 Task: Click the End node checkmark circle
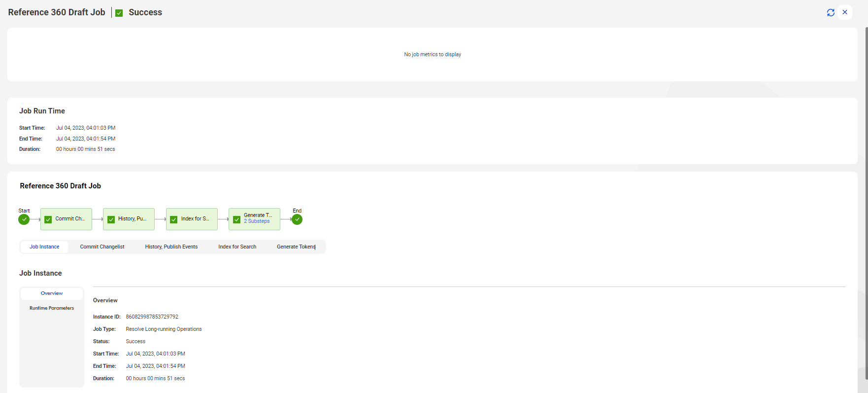[x=297, y=219]
